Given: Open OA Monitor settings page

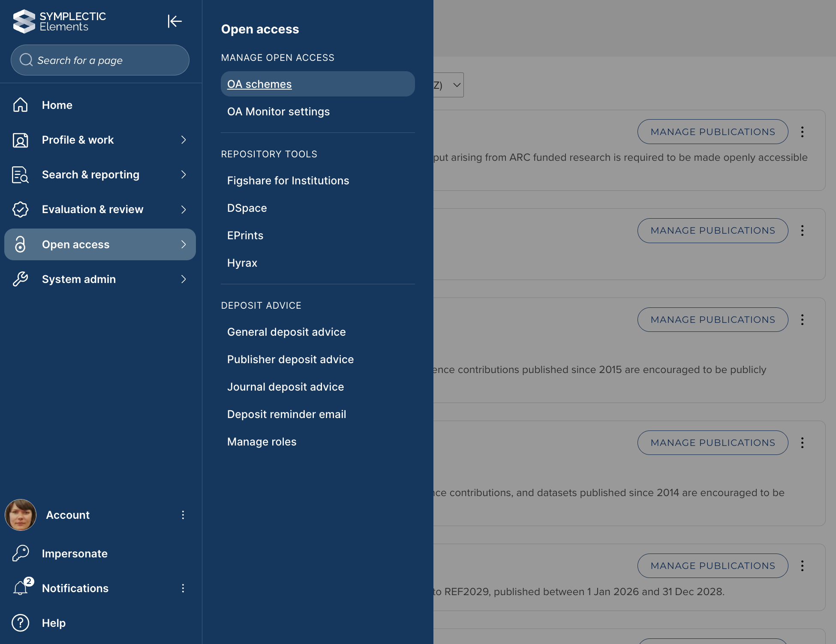Looking at the screenshot, I should 278,111.
